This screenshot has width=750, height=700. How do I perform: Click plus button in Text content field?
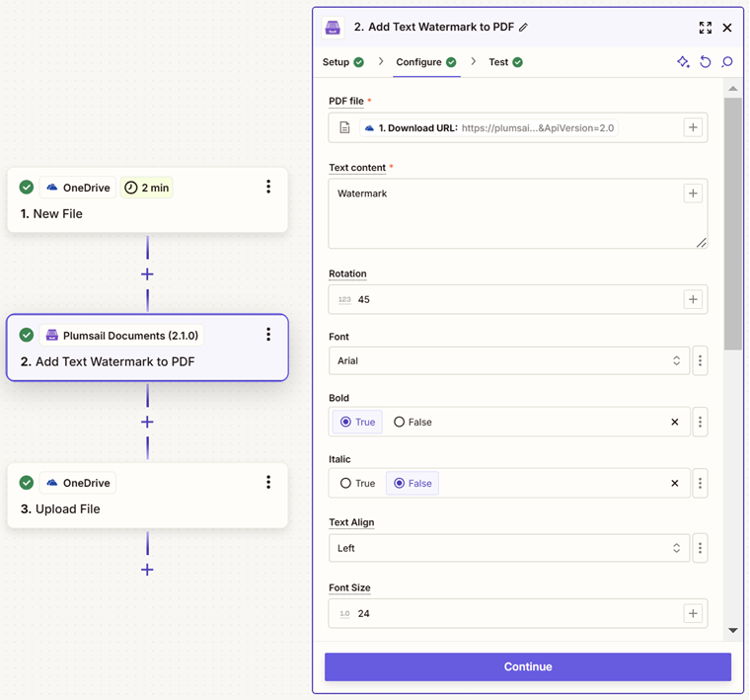coord(693,194)
